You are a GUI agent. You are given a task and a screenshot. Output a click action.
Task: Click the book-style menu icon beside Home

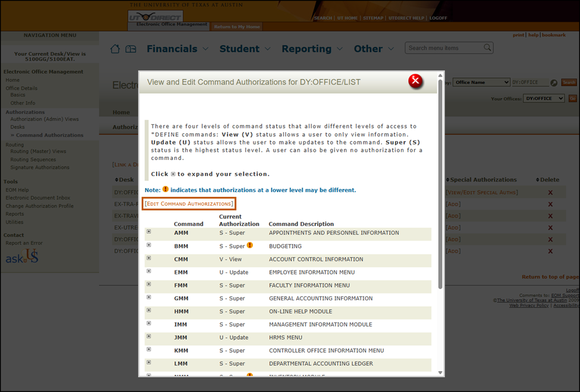pos(130,49)
